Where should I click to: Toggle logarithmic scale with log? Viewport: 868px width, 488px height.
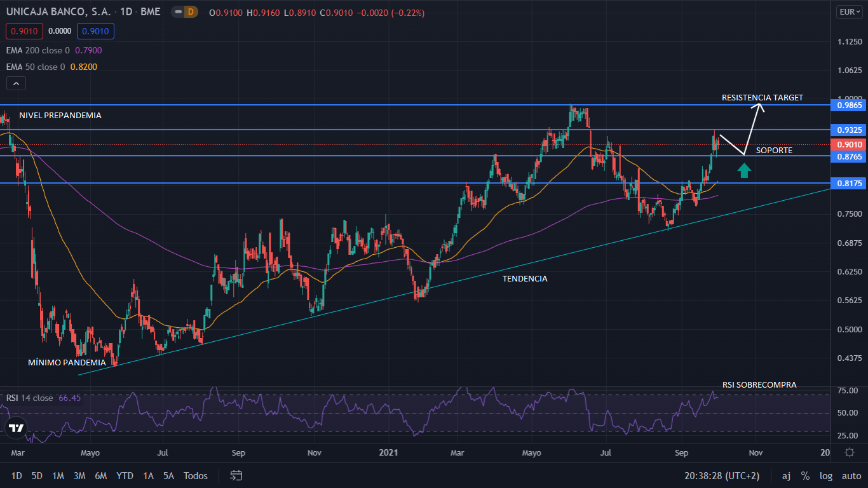826,475
